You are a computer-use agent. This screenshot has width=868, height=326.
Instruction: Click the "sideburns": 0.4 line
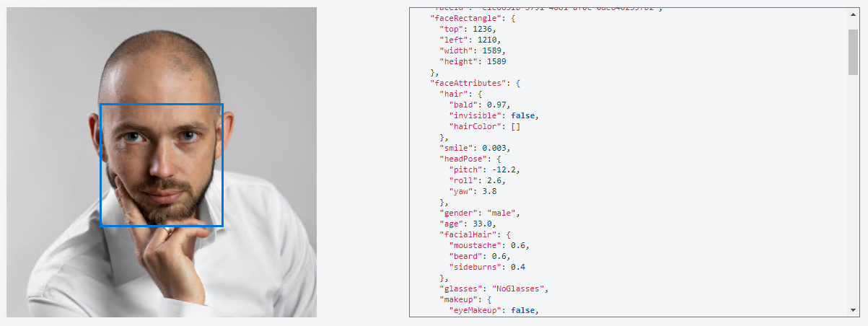click(486, 267)
